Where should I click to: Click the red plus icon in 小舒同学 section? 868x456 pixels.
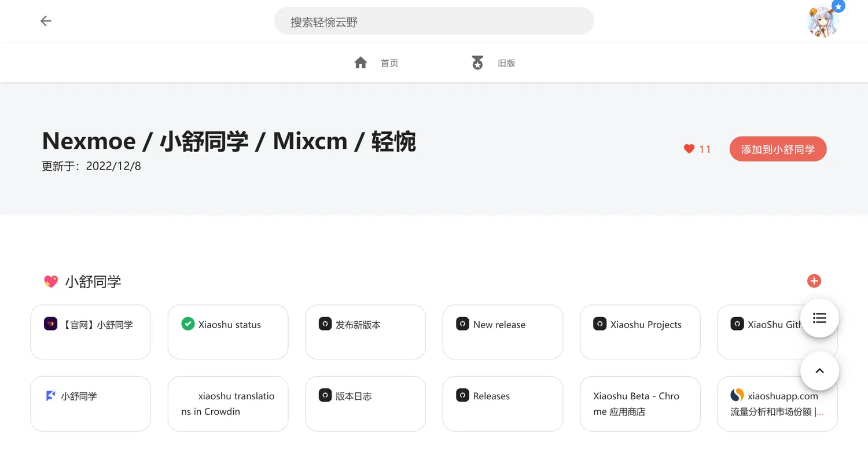[x=814, y=281]
